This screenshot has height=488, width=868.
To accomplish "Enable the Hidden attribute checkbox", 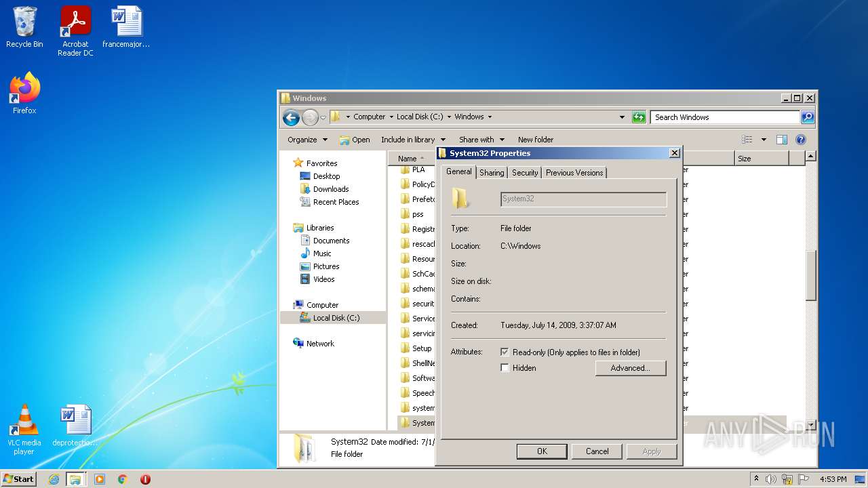I will [505, 368].
